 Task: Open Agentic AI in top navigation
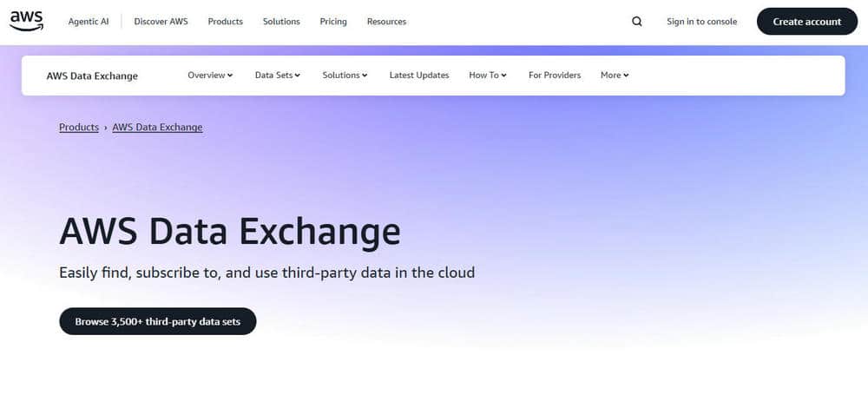coord(89,22)
